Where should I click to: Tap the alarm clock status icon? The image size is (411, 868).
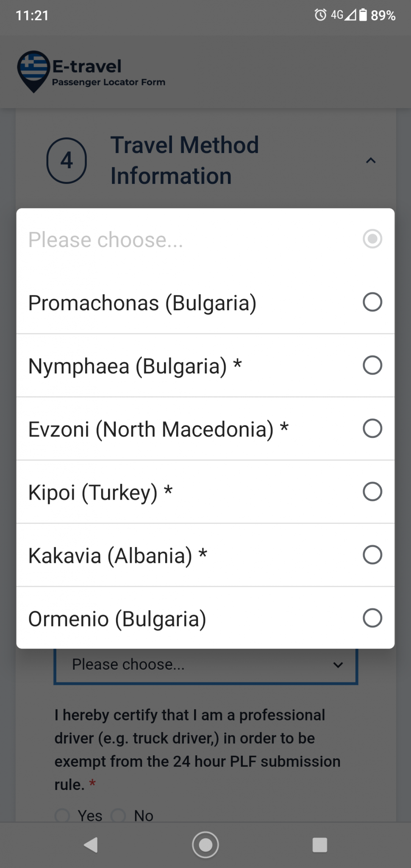point(320,15)
